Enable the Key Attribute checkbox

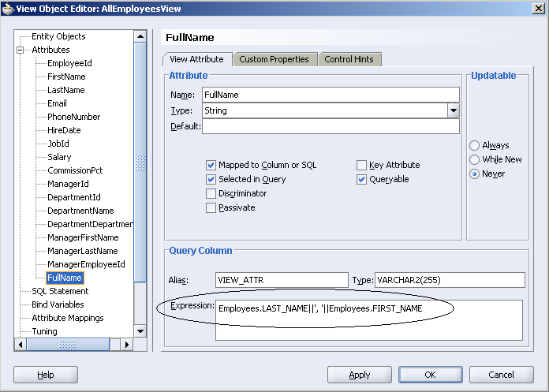point(361,166)
